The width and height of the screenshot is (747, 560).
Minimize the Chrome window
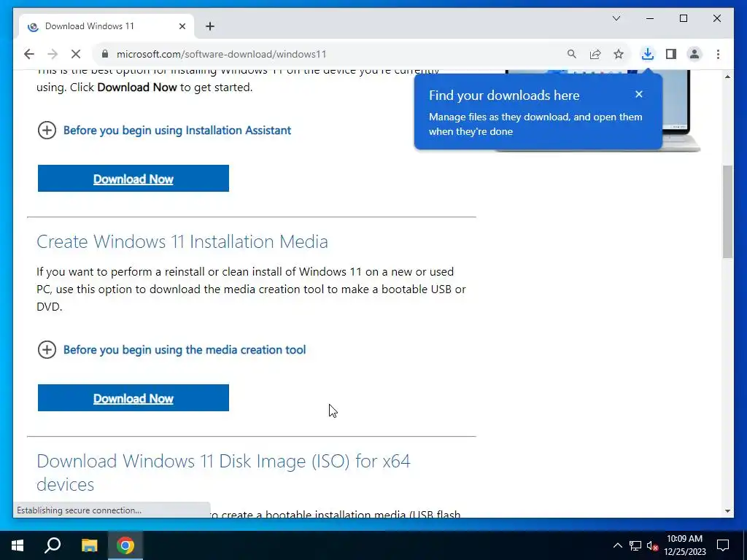coord(650,18)
